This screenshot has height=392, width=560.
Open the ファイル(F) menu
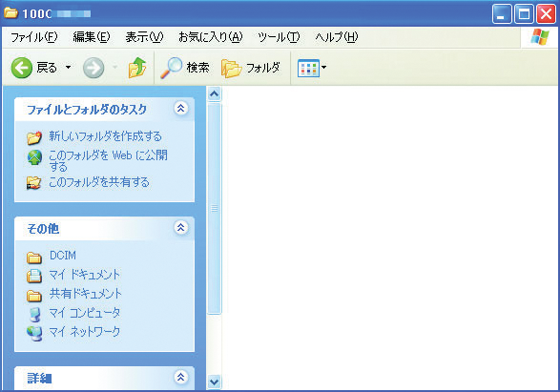tap(34, 37)
